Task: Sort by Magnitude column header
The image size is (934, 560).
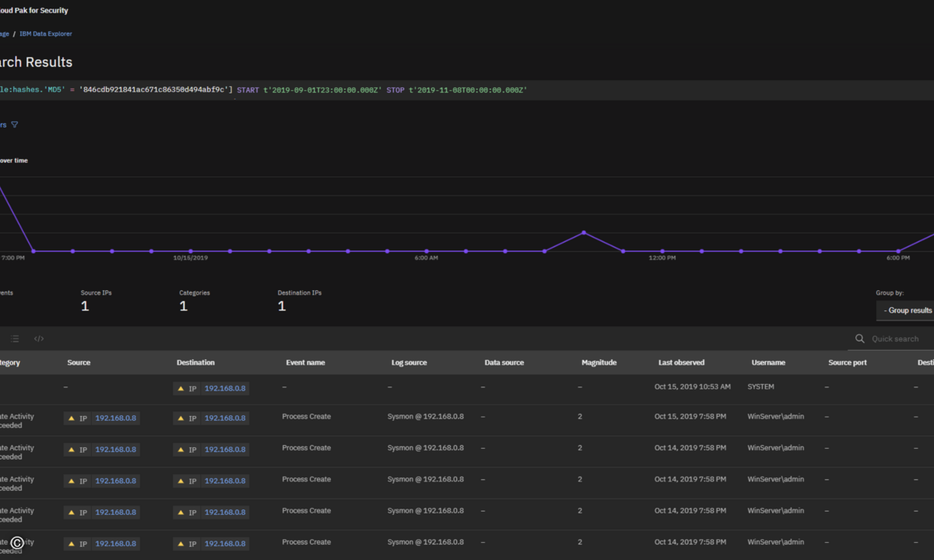Action: pos(599,362)
